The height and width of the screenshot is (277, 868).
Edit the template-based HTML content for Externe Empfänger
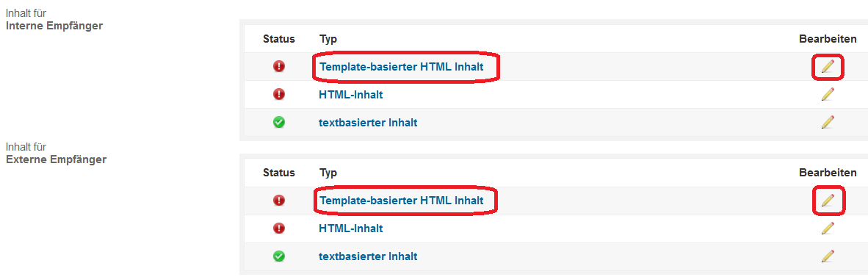828,200
